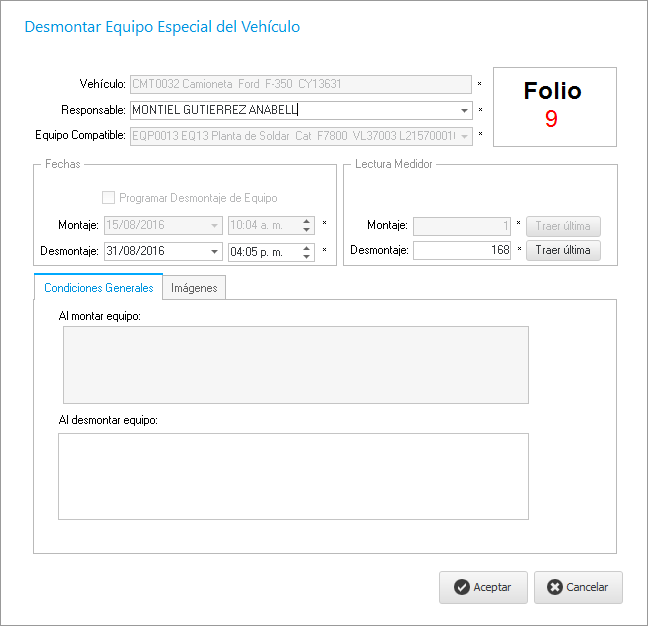The image size is (648, 626).
Task: Switch to the Imágenes tab
Action: point(195,288)
